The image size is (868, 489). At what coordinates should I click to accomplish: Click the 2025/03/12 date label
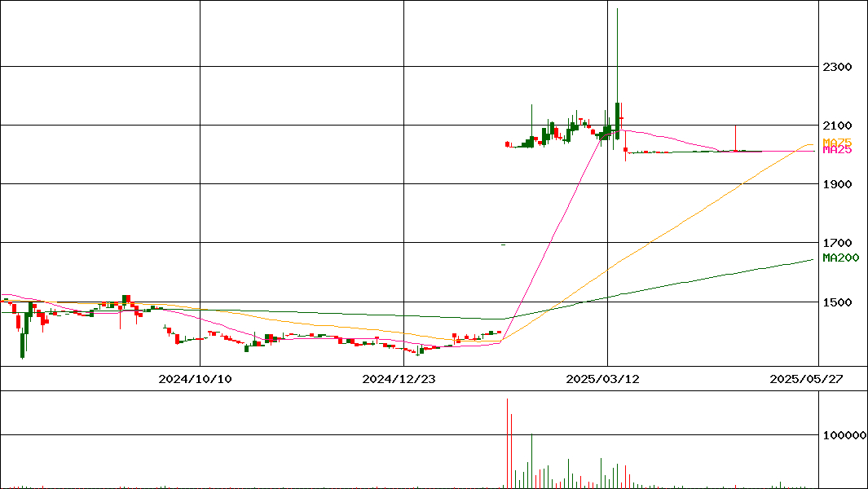[602, 379]
